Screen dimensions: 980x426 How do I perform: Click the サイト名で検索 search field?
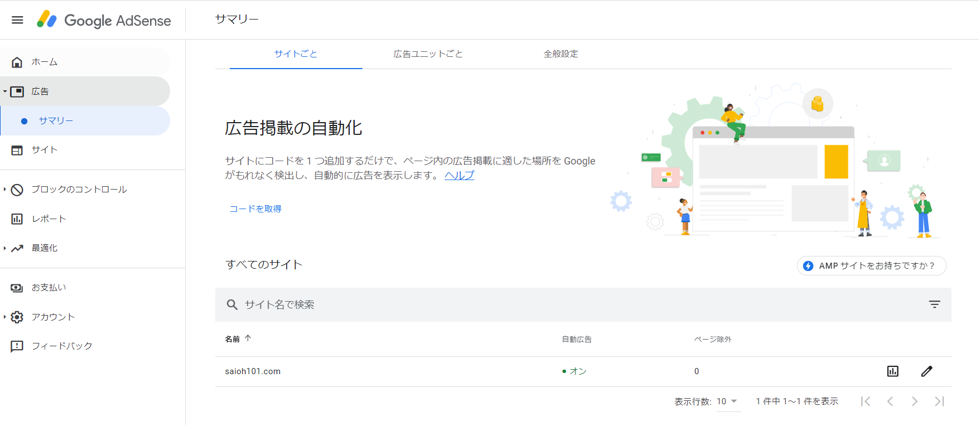(x=446, y=305)
